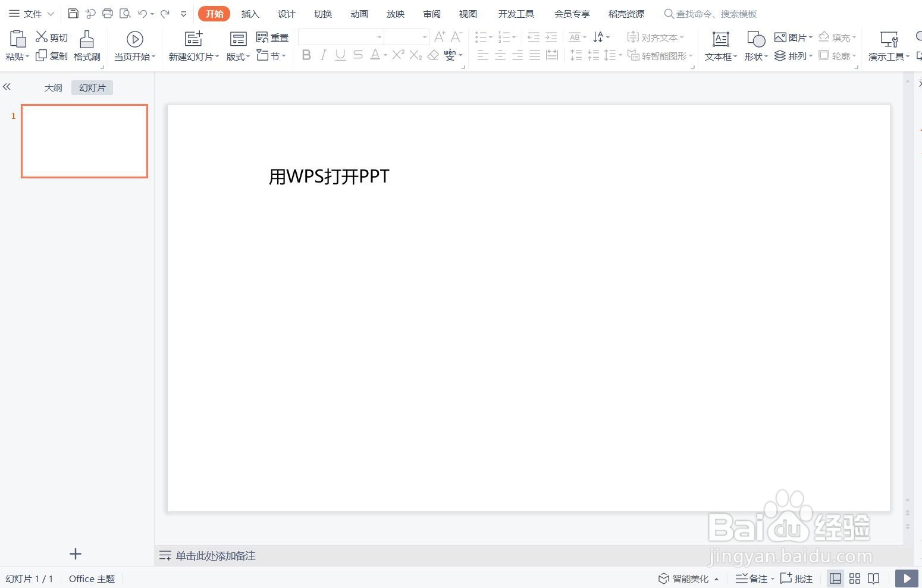Image resolution: width=922 pixels, height=588 pixels.
Task: Expand numbered list dropdown
Action: click(x=514, y=37)
